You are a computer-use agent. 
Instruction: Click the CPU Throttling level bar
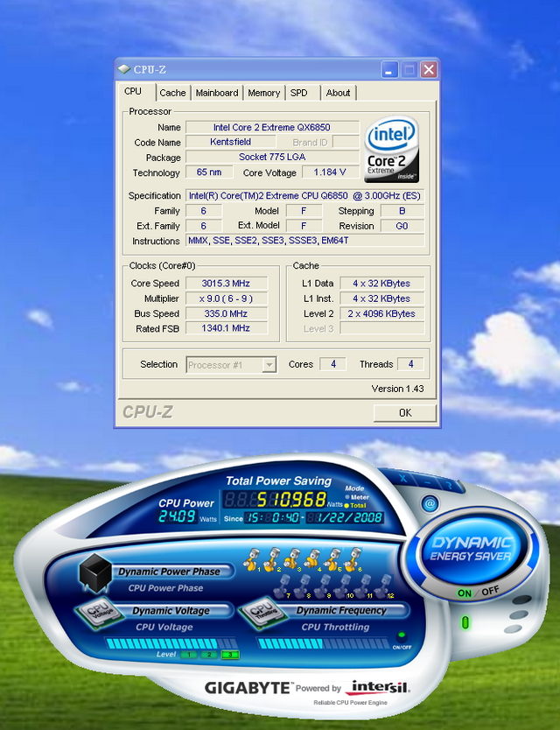pos(324,643)
